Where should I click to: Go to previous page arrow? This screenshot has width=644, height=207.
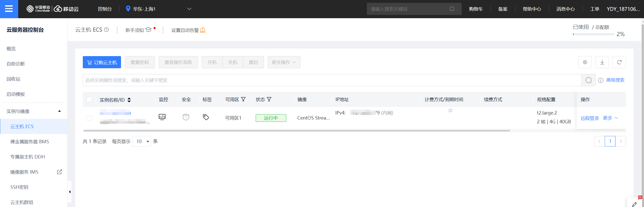pos(599,141)
